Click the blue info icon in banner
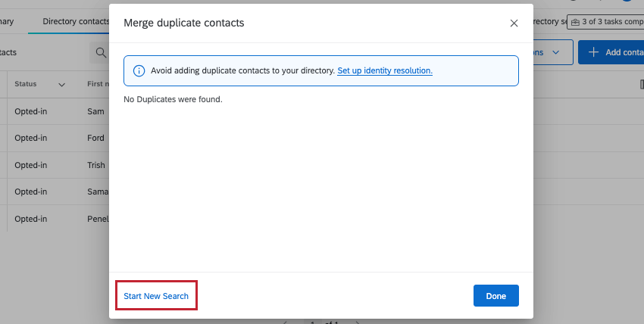This screenshot has height=324, width=644. pyautogui.click(x=139, y=70)
